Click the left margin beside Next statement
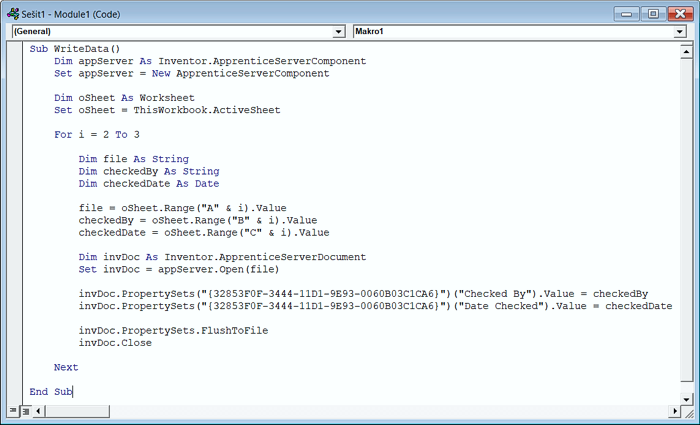Screen dimensions: 700x425 coord(14,367)
